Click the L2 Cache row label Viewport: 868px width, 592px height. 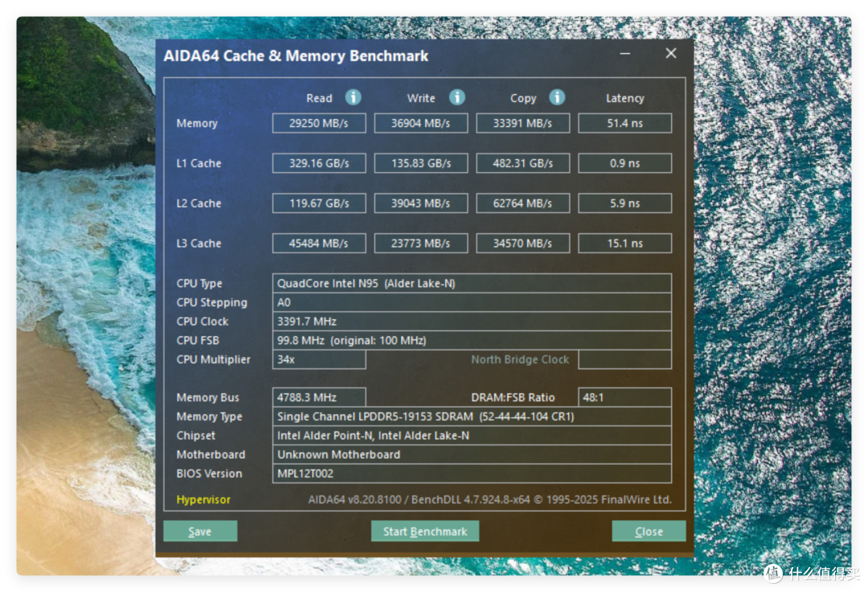[x=199, y=203]
